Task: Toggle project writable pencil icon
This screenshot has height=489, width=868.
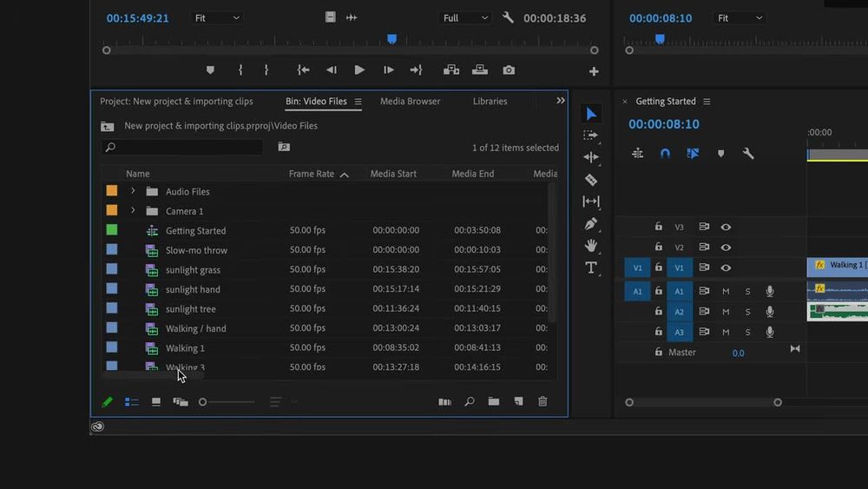Action: click(x=108, y=402)
